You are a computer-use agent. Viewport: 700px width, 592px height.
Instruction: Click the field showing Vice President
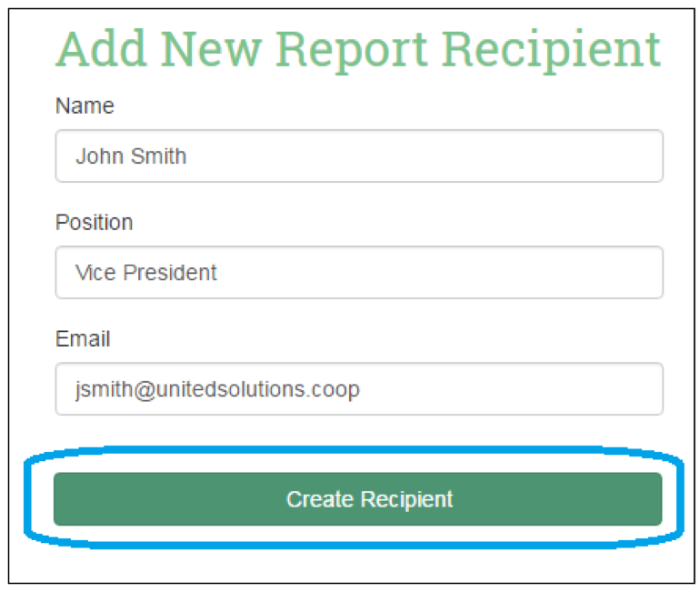(358, 273)
